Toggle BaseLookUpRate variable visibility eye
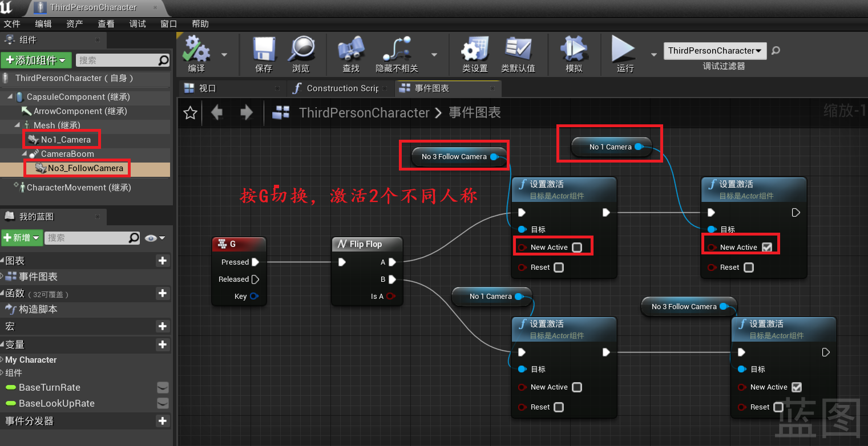This screenshot has height=446, width=868. point(163,403)
